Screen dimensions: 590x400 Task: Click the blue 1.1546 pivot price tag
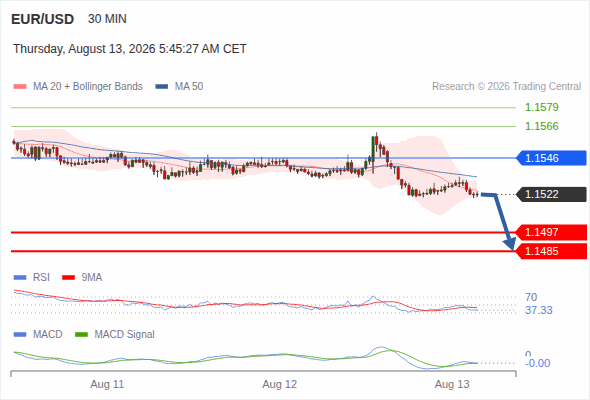[x=551, y=158]
